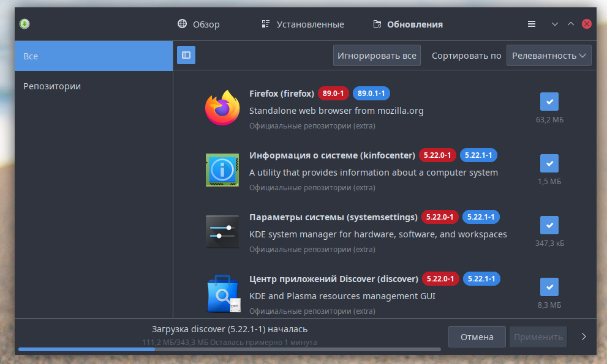Close the window with the red button
Image resolution: width=607 pixels, height=364 pixels.
587,24
